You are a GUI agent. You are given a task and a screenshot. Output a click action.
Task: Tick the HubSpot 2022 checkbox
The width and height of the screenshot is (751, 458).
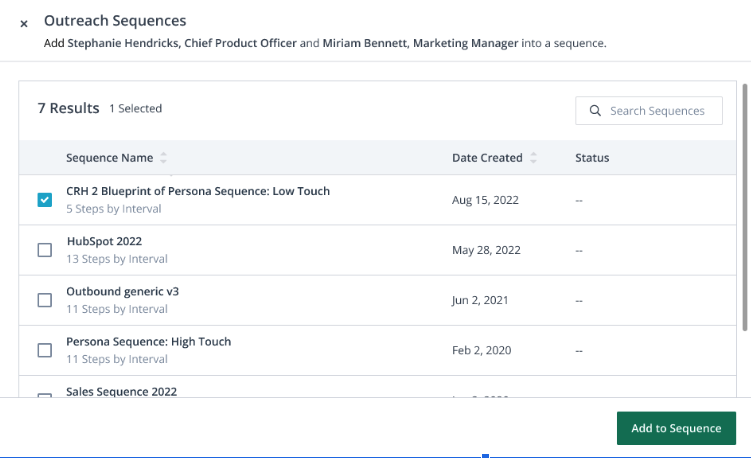coord(44,250)
